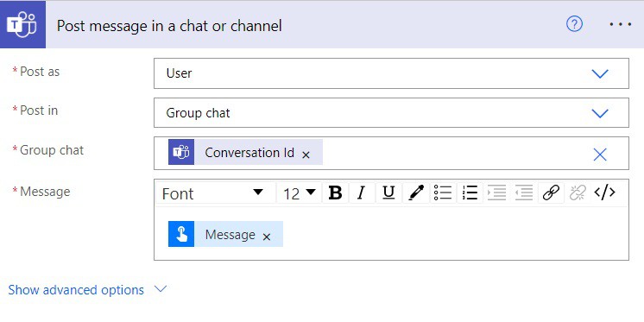Click the Post as field showing User
The height and width of the screenshot is (322, 644).
pos(391,73)
